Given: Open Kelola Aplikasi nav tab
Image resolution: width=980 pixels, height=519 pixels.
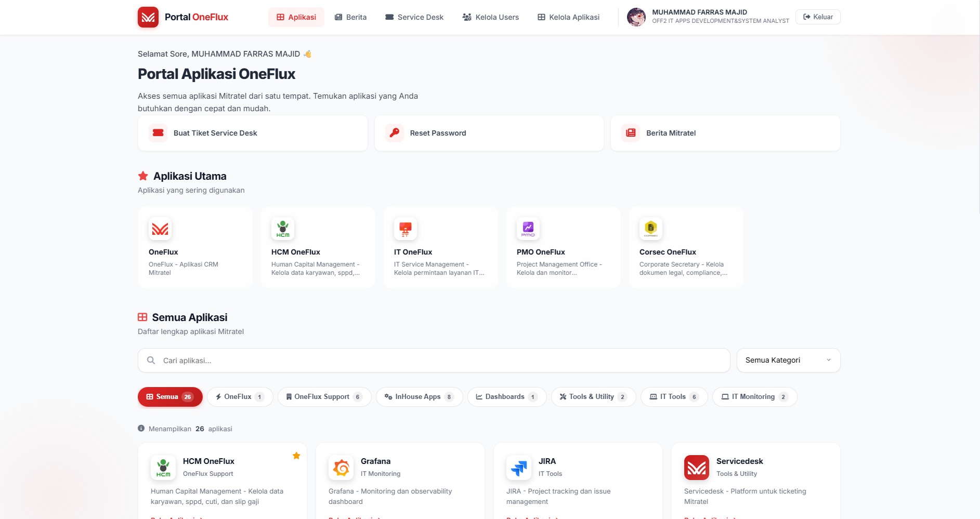Looking at the screenshot, I should [x=568, y=17].
